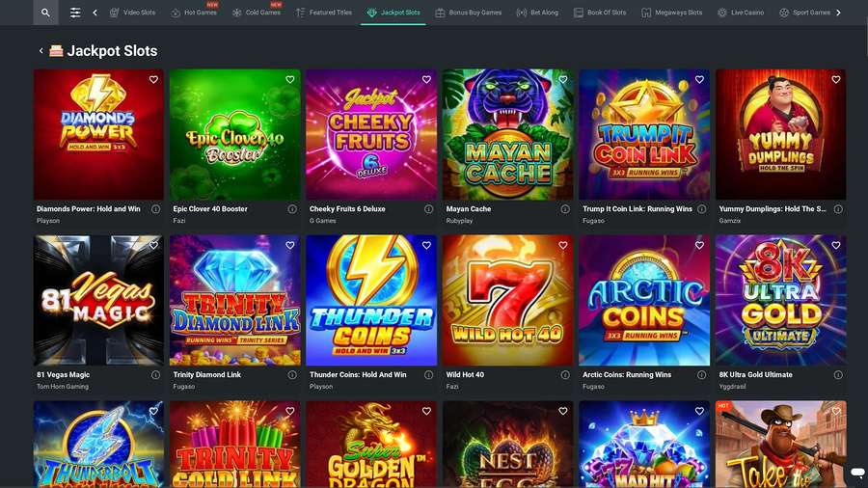Favorite the Mayan Cache game with the heart
The image size is (868, 488).
coord(563,80)
